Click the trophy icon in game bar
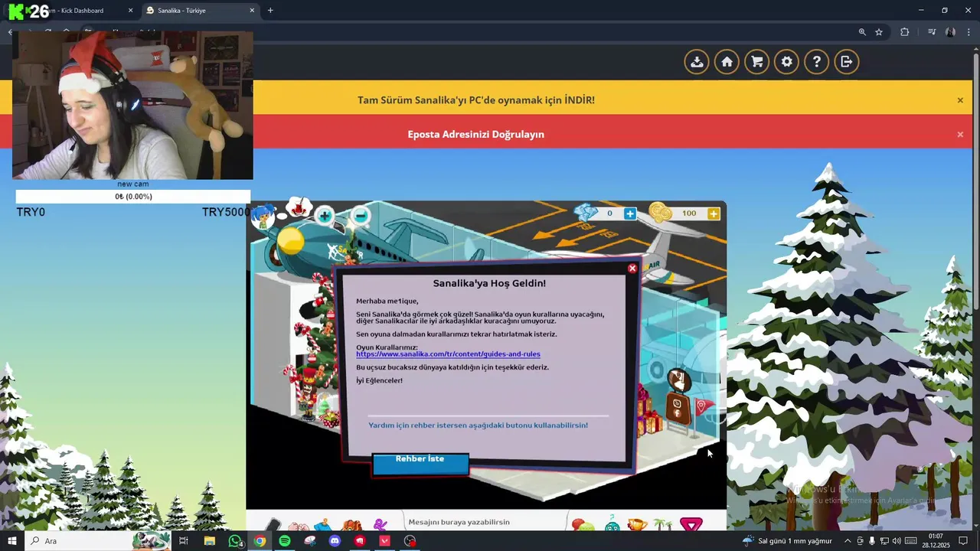 pos(637,525)
